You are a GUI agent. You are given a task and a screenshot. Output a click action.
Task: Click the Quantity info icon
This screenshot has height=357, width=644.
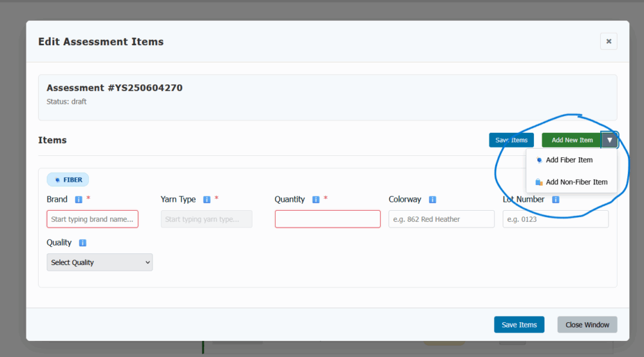[316, 200]
